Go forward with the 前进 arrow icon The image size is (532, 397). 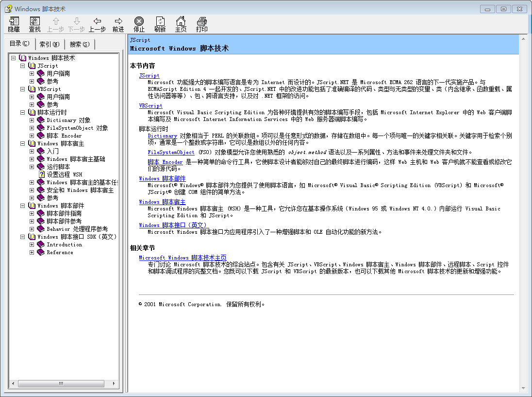118,21
